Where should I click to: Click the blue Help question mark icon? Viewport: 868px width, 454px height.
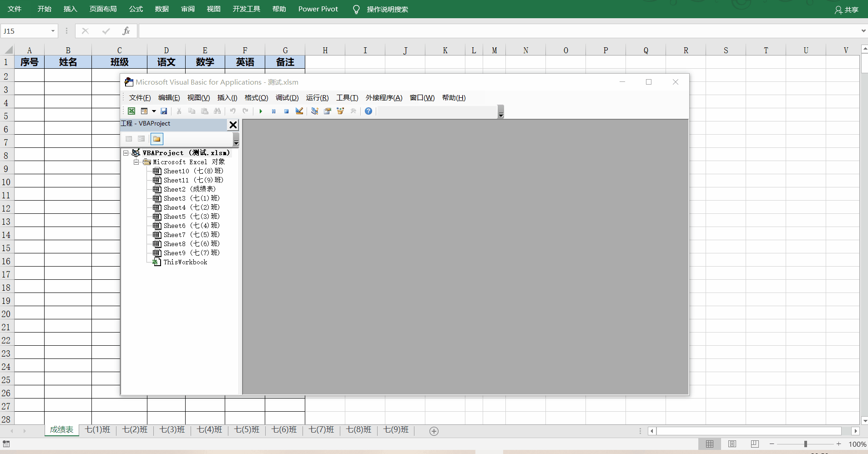(x=368, y=111)
